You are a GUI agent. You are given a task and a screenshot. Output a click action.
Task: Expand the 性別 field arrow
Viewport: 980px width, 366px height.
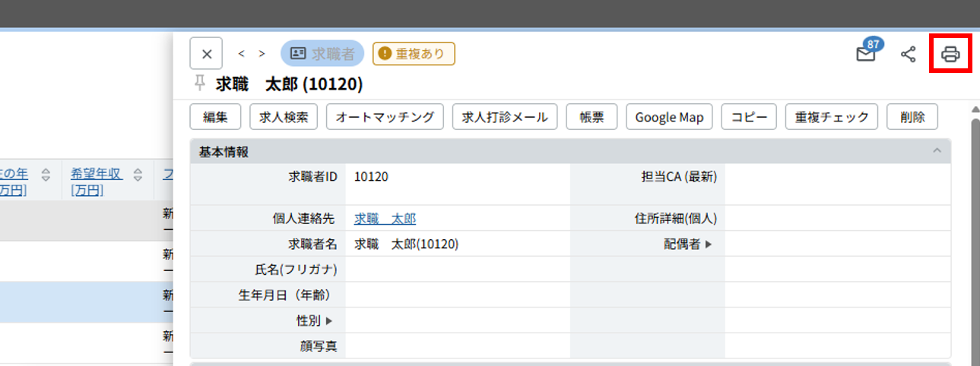(x=329, y=321)
